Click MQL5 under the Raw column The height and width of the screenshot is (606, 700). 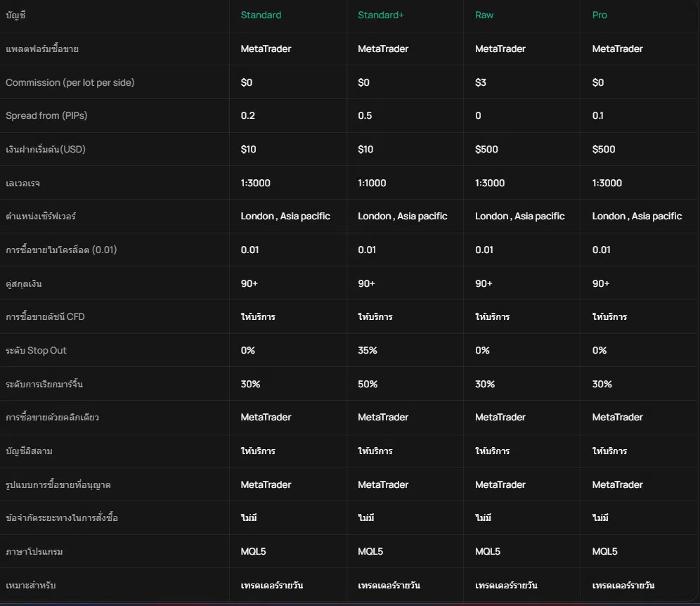point(488,552)
